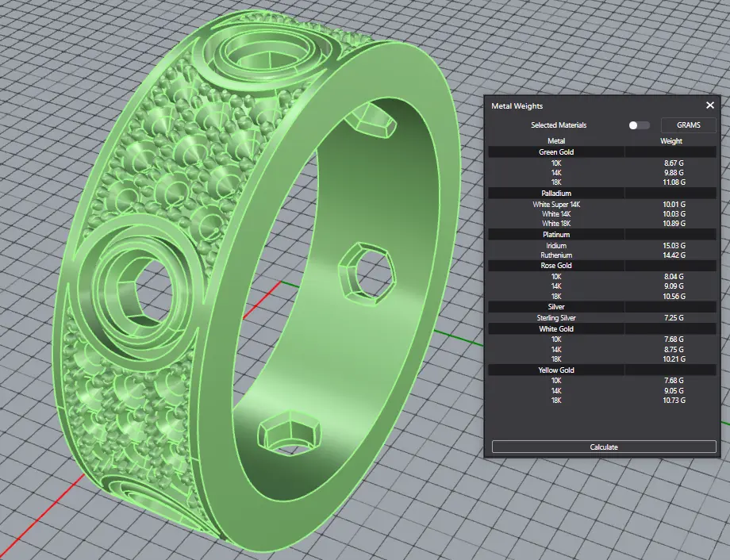Click the Weight column header
This screenshot has height=560, width=730.
click(x=671, y=141)
